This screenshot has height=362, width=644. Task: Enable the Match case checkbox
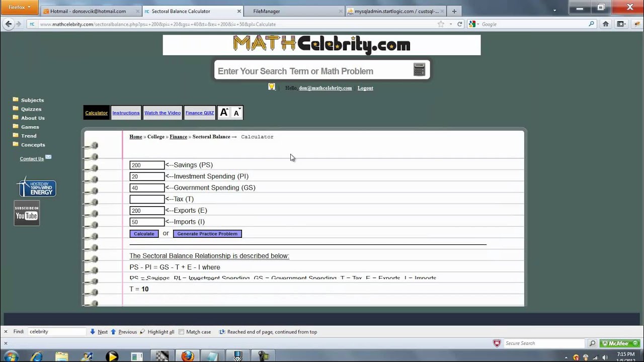point(182,332)
